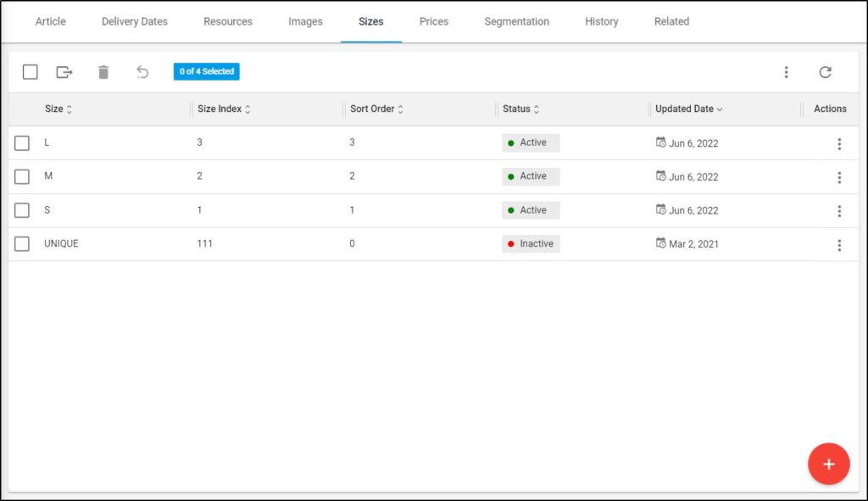Screen dimensions: 868x501
Task: Click the undo arrow icon
Action: pos(142,72)
